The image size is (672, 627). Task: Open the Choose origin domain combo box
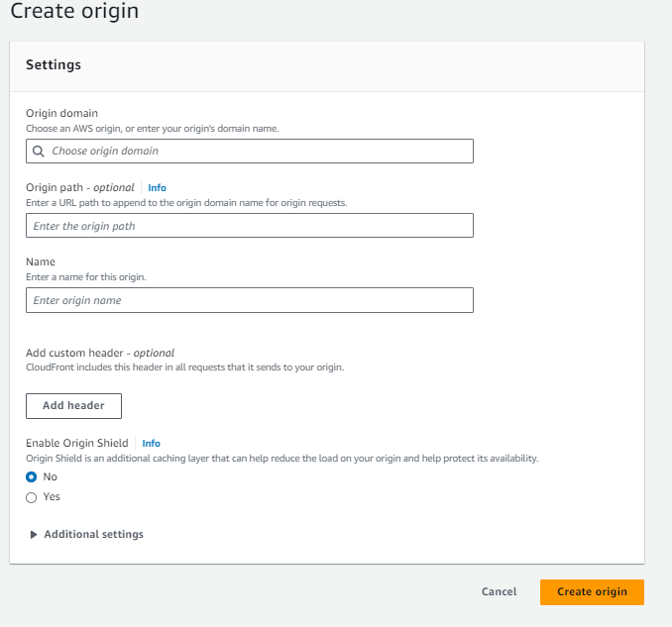pos(250,151)
